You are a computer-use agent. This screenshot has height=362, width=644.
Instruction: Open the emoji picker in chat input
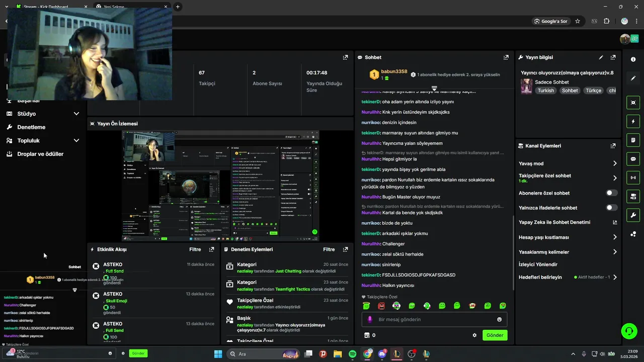(x=499, y=319)
